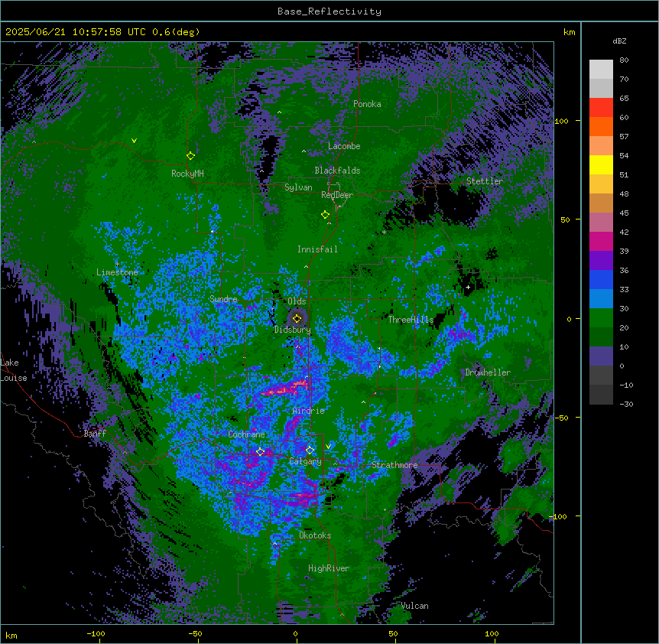Select the Didsbury city label
Viewport: 659px width, 644px height.
point(293,330)
